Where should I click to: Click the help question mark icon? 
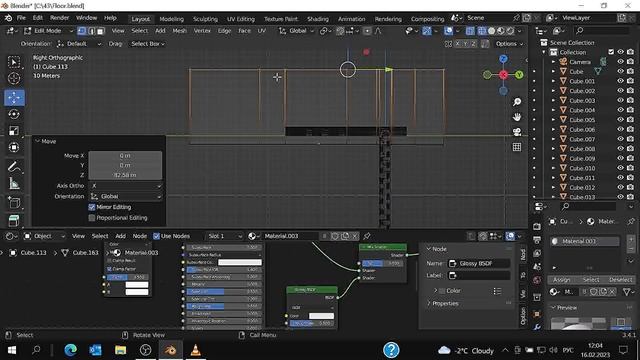coord(391,350)
